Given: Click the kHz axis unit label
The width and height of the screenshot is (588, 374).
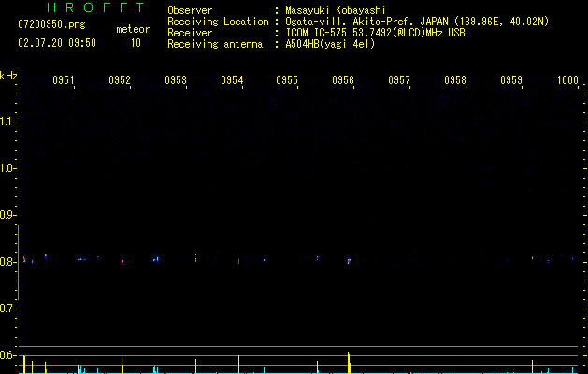Looking at the screenshot, I should click(8, 76).
